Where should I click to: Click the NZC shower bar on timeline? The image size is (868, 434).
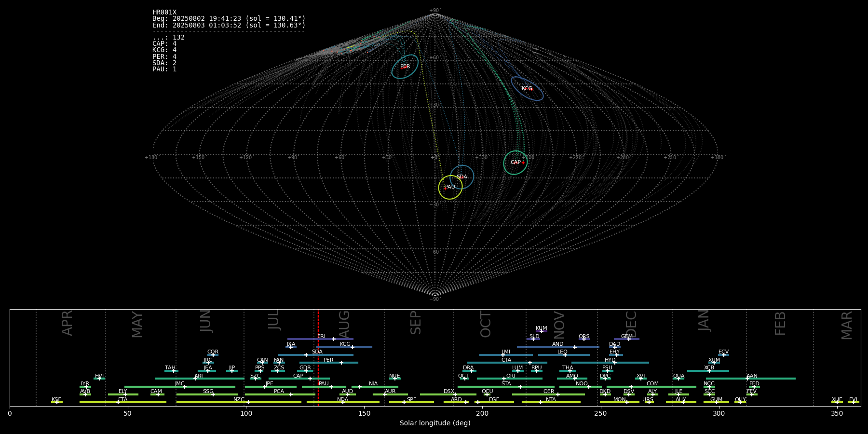click(x=239, y=402)
